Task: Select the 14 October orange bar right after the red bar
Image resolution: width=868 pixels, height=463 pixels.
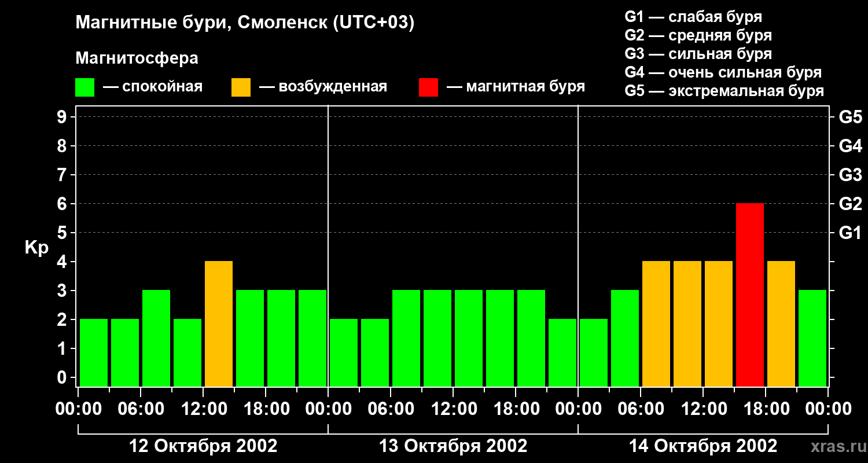Action: coord(781,324)
